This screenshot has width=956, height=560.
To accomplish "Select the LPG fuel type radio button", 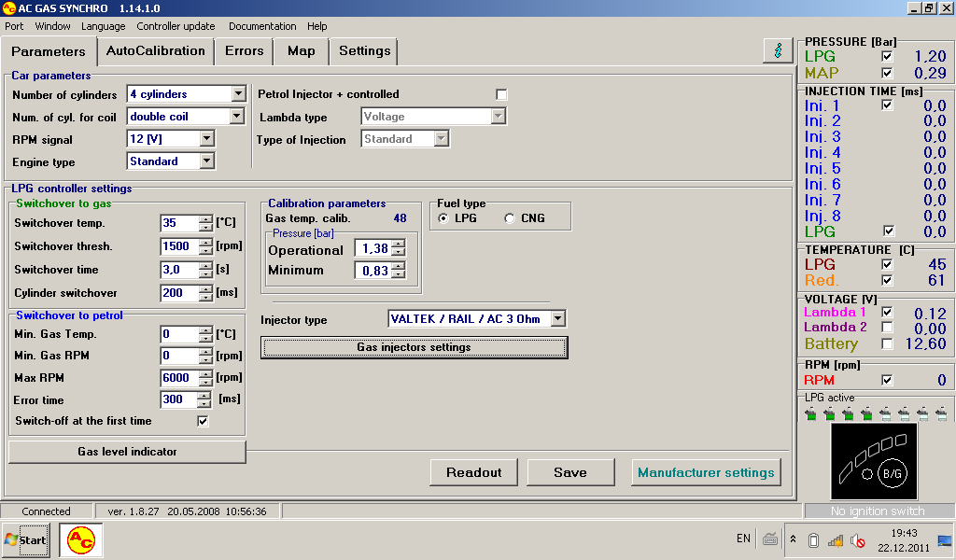I will click(443, 218).
